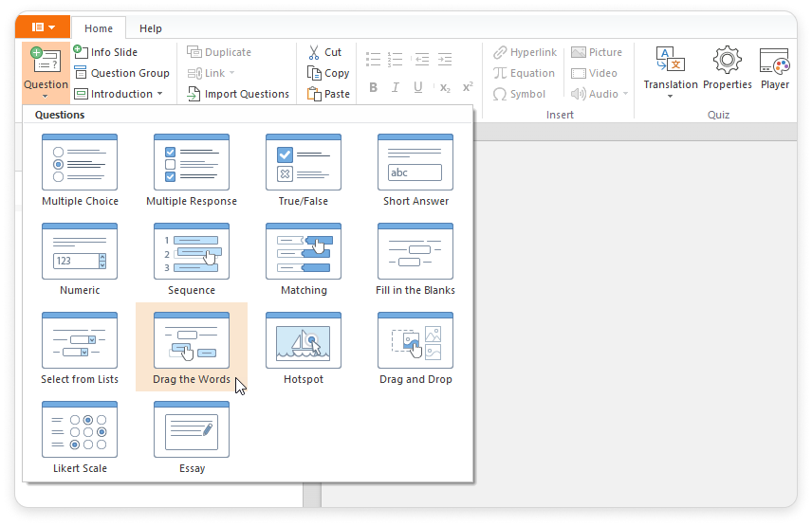
Task: Cut the selection
Action: 324,52
